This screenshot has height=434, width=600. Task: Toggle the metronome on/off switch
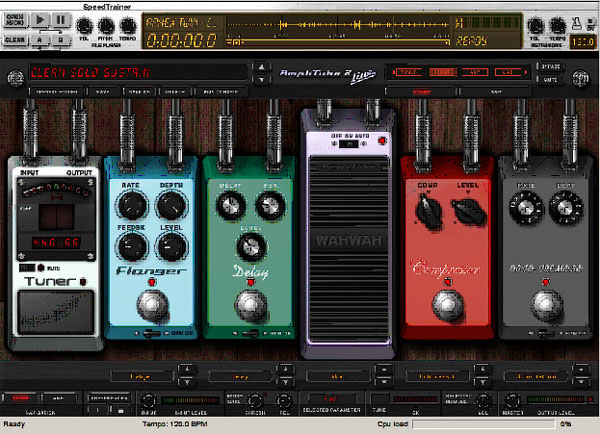pyautogui.click(x=590, y=24)
